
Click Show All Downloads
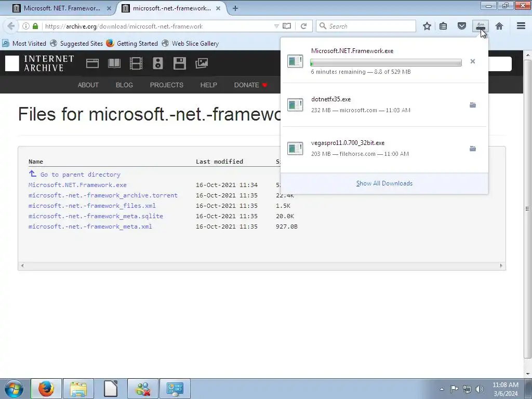point(384,183)
